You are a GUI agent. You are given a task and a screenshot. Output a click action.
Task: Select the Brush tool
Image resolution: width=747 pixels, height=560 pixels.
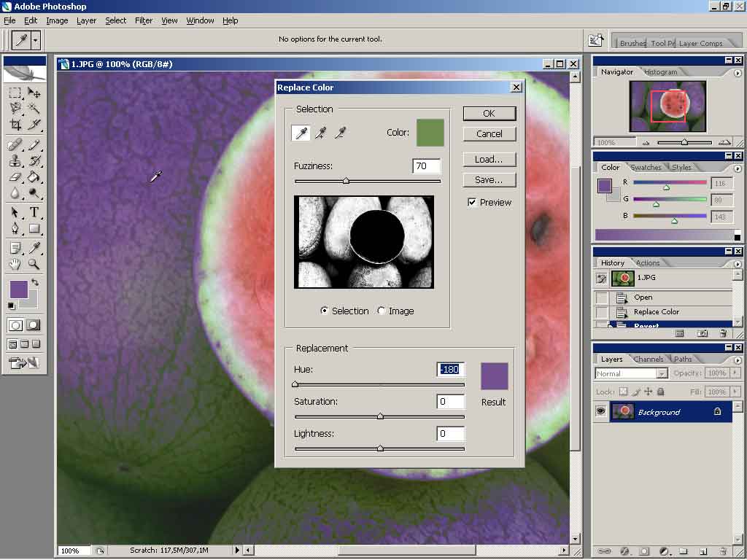pos(34,144)
